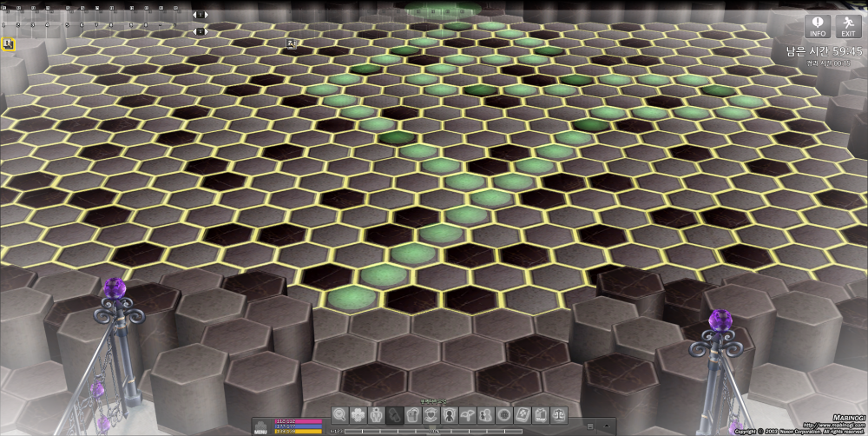868x436 pixels.
Task: Click the four-leaf clover icon
Action: tap(358, 414)
